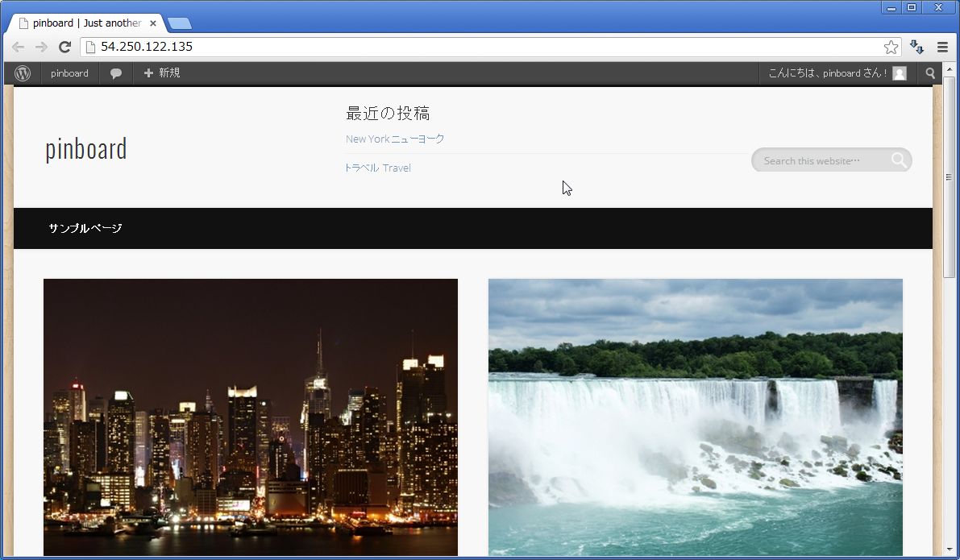Close the pinboard browser tab

tap(153, 23)
